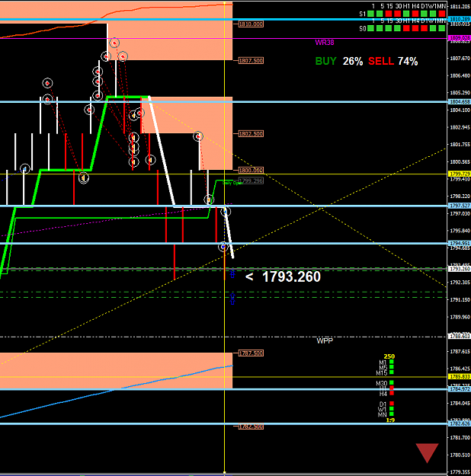
Task: Click the S1 row red square under column 15
Action: point(389,14)
